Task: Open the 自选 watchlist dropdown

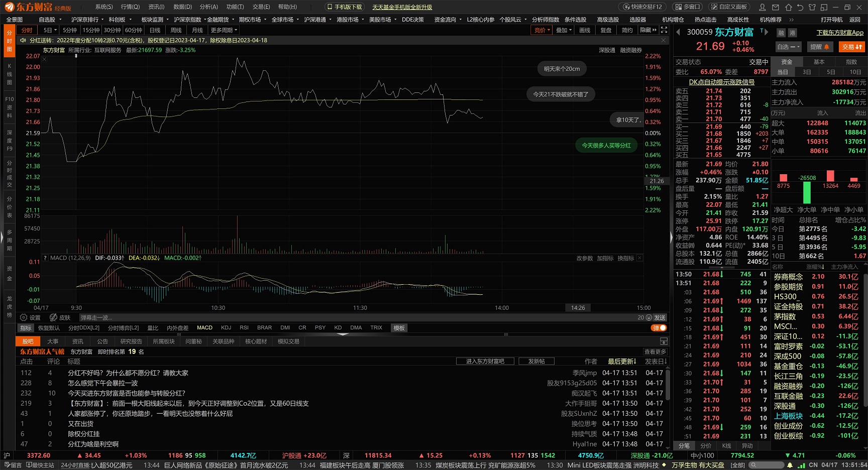Action: pyautogui.click(x=788, y=47)
